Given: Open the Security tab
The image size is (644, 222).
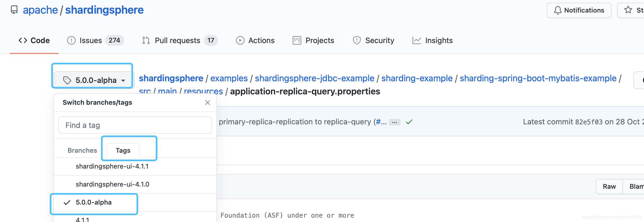Looking at the screenshot, I should [x=373, y=40].
